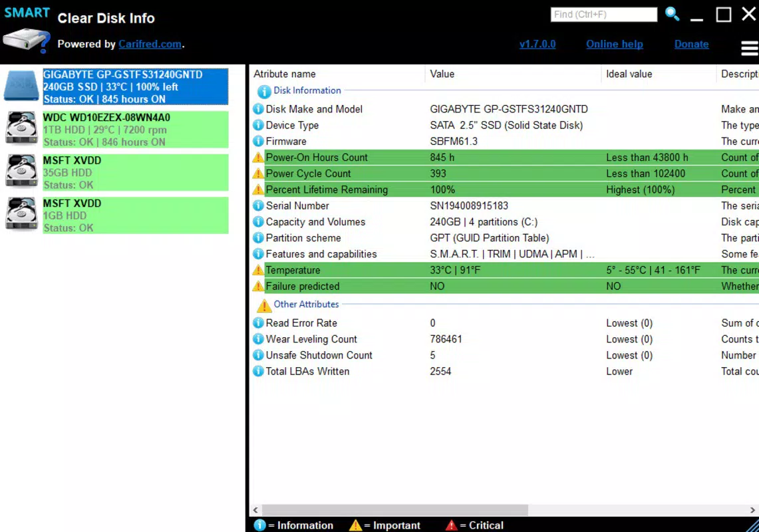Click the GPT (GUID Partition Table) value
This screenshot has width=759, height=532.
tap(490, 237)
